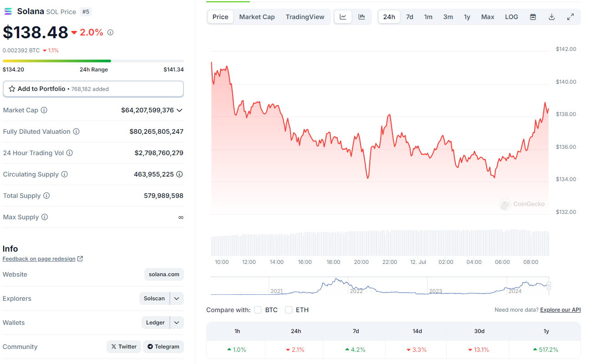This screenshot has height=364, width=591.
Task: Toggle LOG scale on chart
Action: [511, 17]
